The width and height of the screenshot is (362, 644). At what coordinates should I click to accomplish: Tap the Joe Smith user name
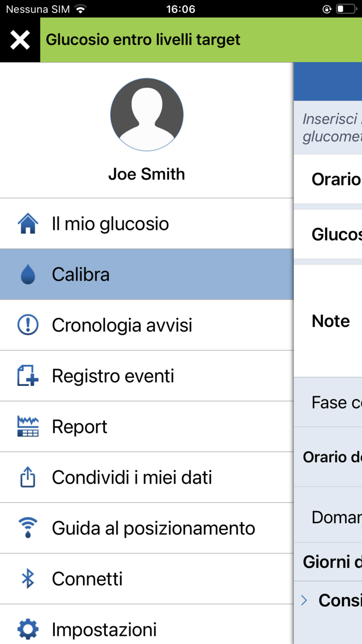(147, 174)
